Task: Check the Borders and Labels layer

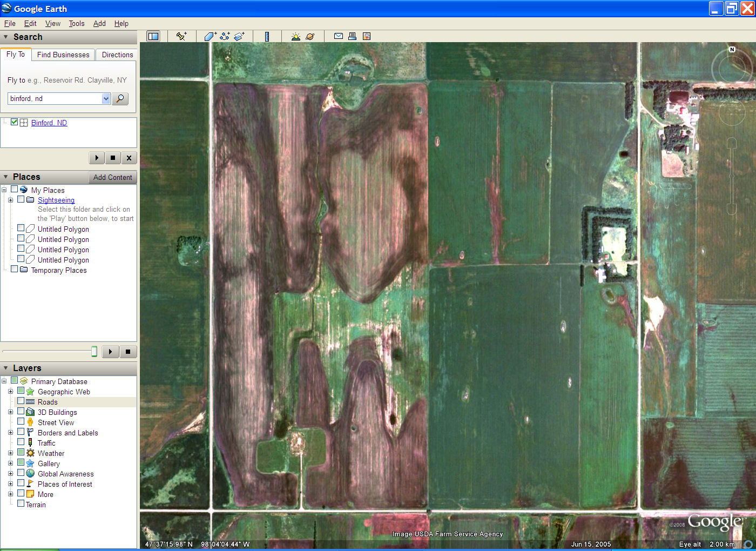Action: click(21, 432)
